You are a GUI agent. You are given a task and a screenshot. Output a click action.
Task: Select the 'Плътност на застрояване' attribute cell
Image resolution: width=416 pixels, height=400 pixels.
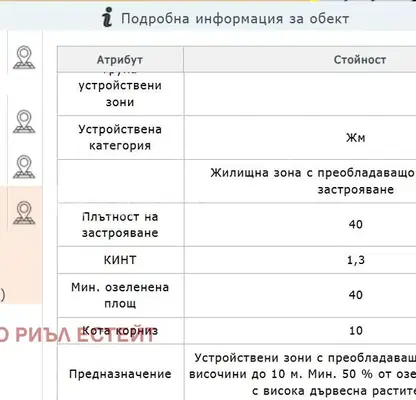120,225
